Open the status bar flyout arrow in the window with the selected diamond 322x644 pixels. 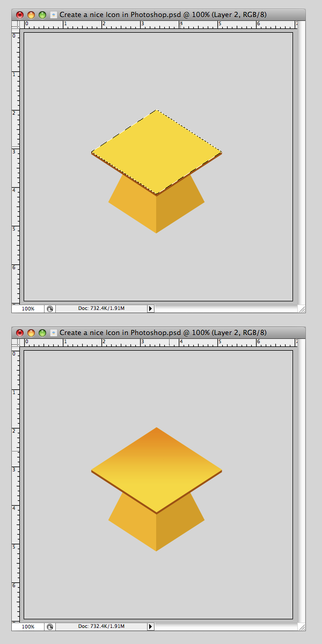pyautogui.click(x=151, y=309)
